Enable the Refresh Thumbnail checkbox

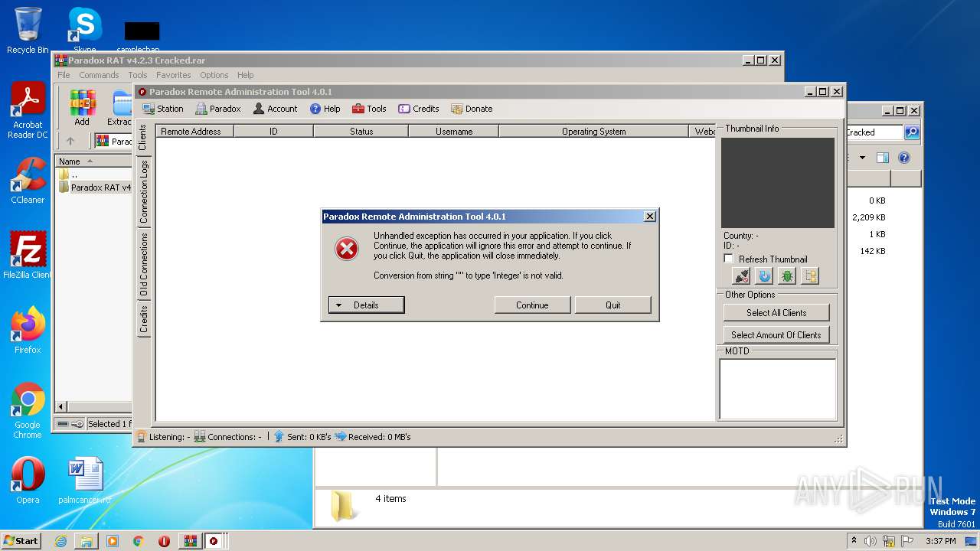tap(728, 259)
